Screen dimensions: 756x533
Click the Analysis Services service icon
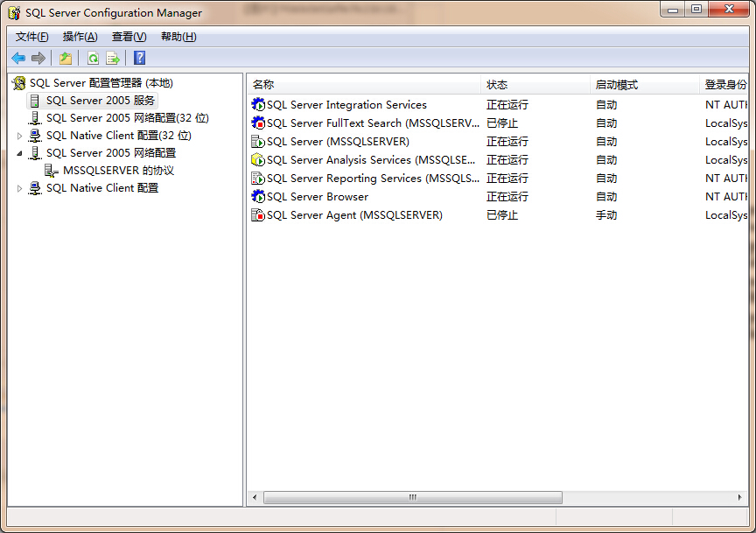[x=258, y=159]
